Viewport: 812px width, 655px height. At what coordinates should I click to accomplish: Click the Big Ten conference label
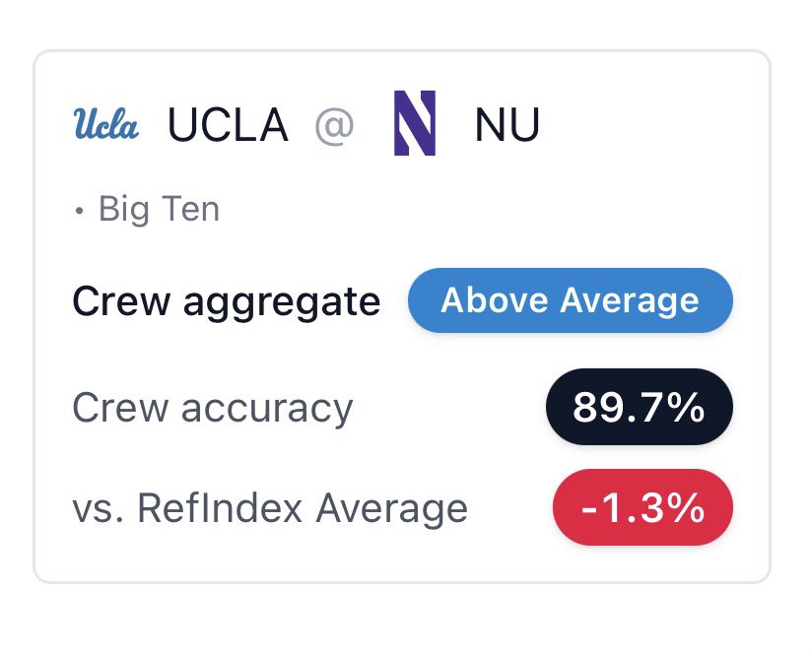click(159, 209)
